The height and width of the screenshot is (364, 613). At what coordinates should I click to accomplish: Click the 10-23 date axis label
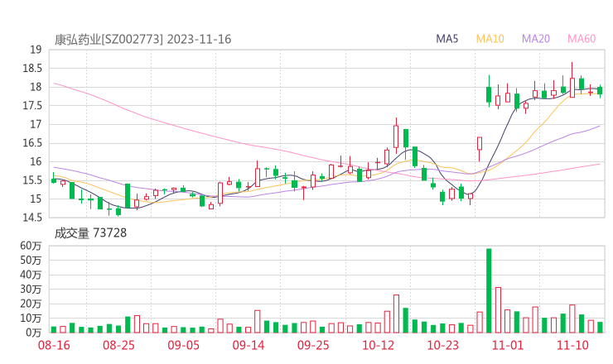pos(443,345)
